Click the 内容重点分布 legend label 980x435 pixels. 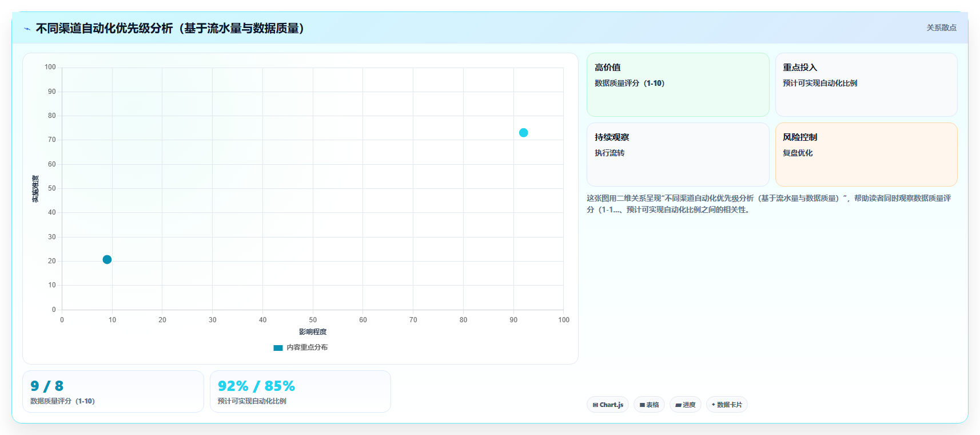point(307,347)
